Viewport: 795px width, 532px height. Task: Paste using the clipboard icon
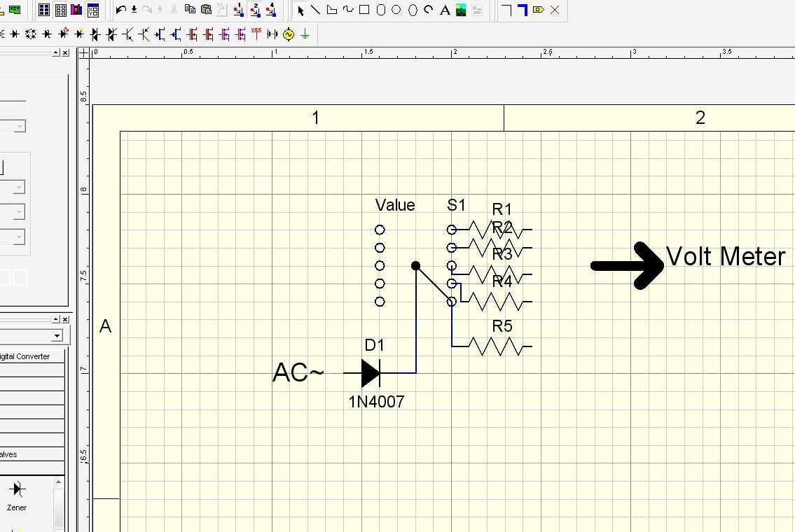click(206, 9)
